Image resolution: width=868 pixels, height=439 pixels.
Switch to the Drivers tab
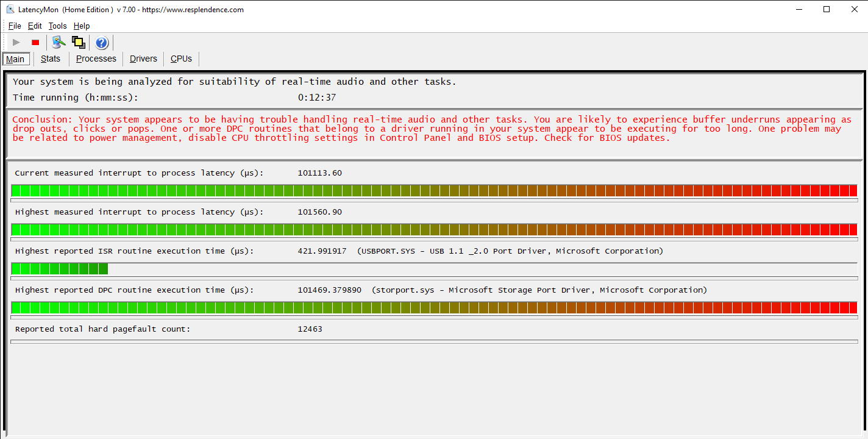pos(143,59)
